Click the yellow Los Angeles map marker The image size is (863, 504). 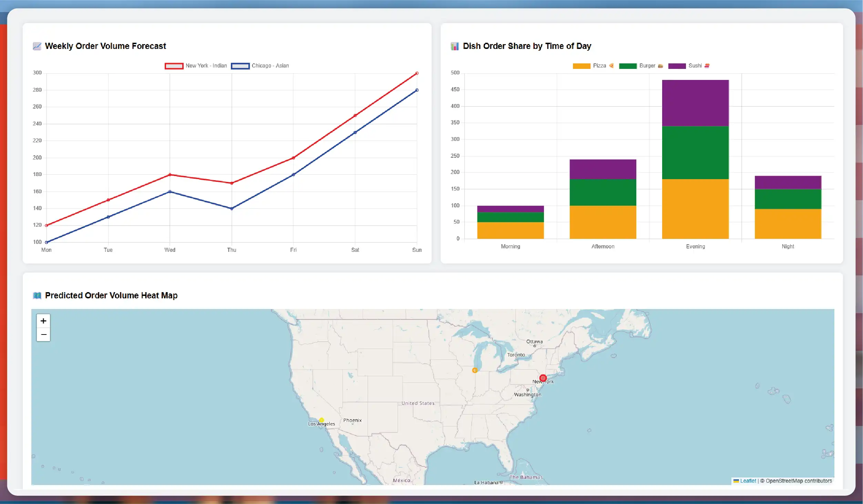coord(321,420)
